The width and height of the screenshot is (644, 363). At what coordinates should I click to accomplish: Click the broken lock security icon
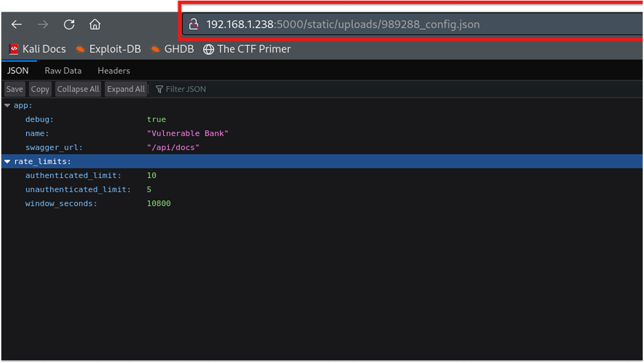[194, 24]
